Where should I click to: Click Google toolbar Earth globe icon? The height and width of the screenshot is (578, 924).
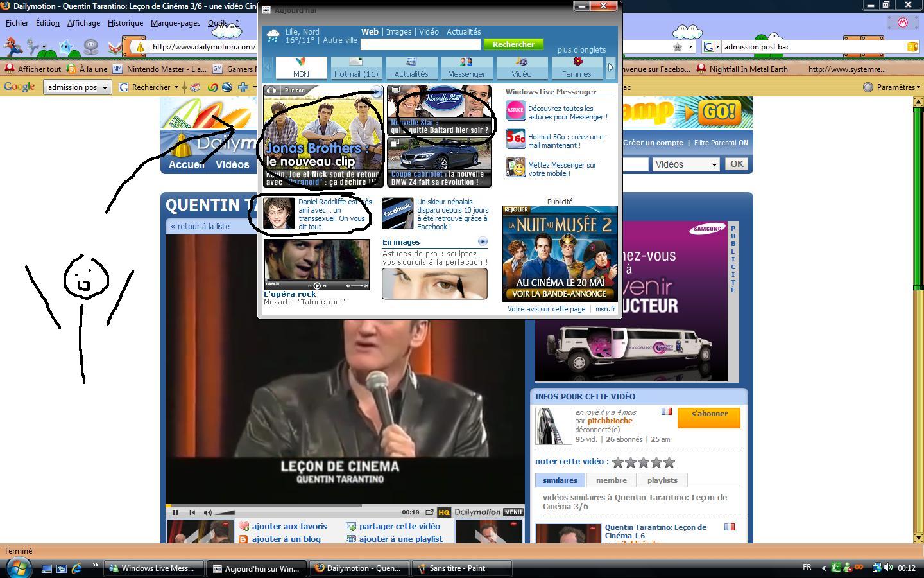(227, 87)
